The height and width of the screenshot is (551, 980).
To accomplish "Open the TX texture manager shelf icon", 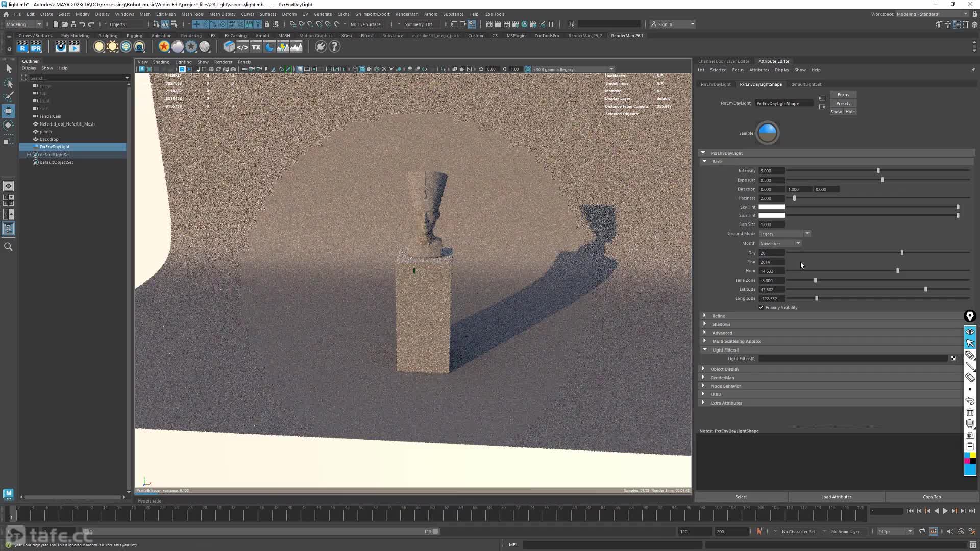I will [256, 47].
